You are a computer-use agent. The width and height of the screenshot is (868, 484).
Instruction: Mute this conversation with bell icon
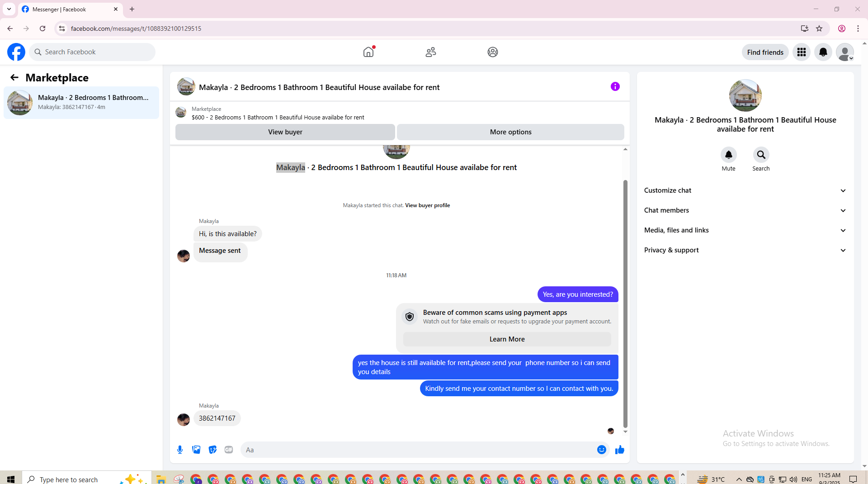pos(728,155)
